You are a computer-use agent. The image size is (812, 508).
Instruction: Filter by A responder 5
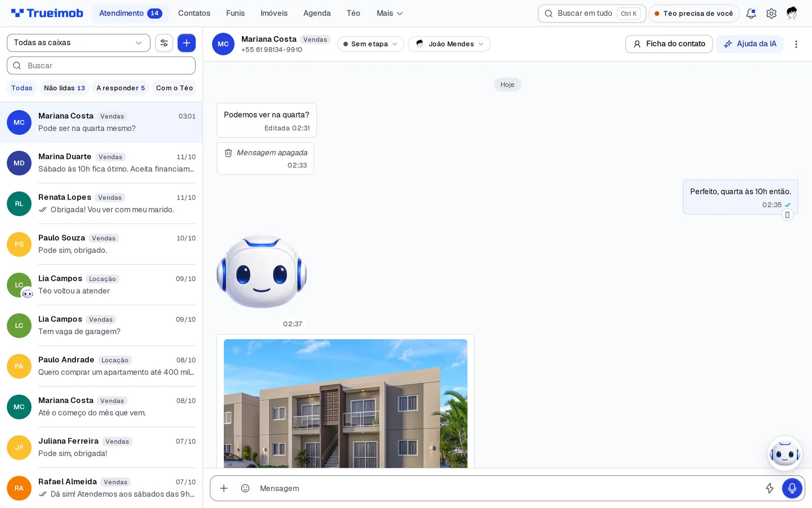pos(120,88)
